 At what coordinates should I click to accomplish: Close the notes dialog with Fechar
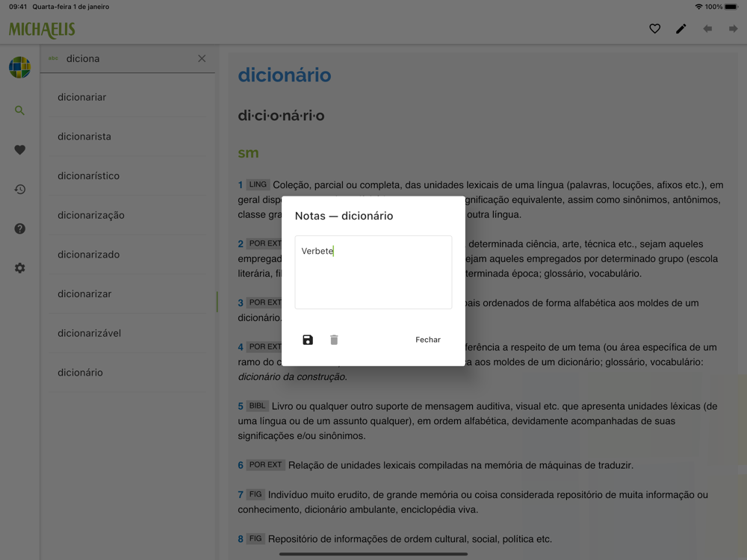[428, 340]
